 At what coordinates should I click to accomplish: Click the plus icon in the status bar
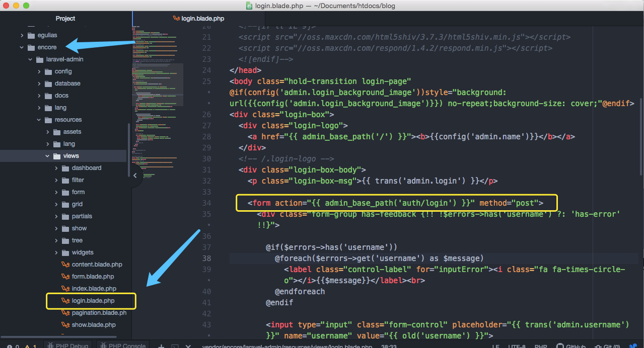(x=161, y=346)
